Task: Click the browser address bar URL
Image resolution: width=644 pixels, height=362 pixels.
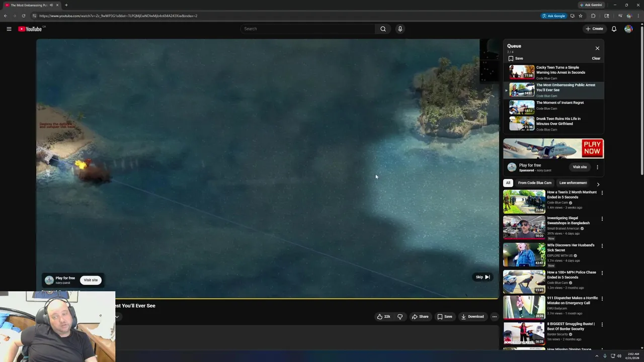Action: [x=118, y=16]
